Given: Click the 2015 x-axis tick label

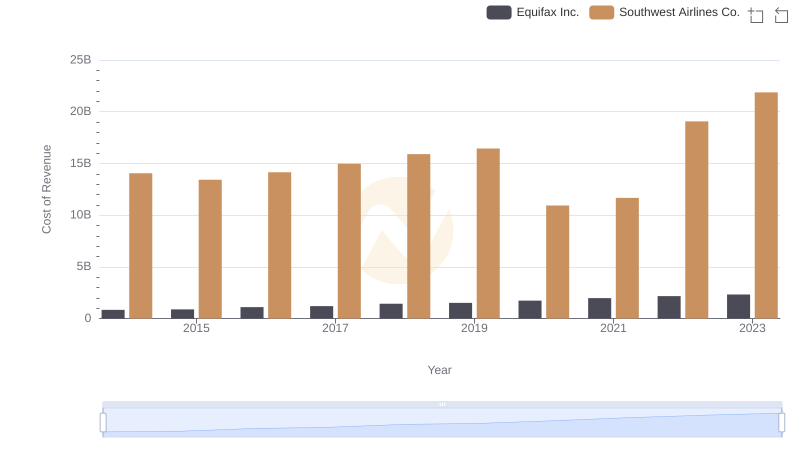Looking at the screenshot, I should 196,328.
